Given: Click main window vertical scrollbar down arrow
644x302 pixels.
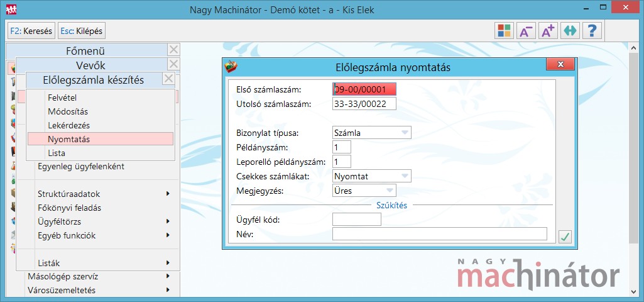Looking at the screenshot, I should [x=634, y=291].
